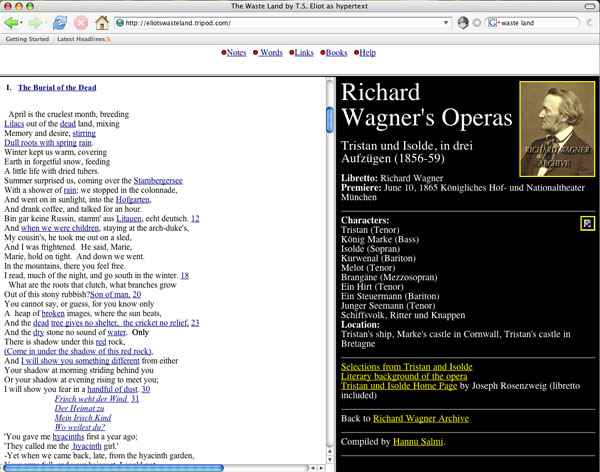Viewport: 600px width, 472px height.
Task: Click 'I will show you something different' link
Action: pyautogui.click(x=80, y=361)
